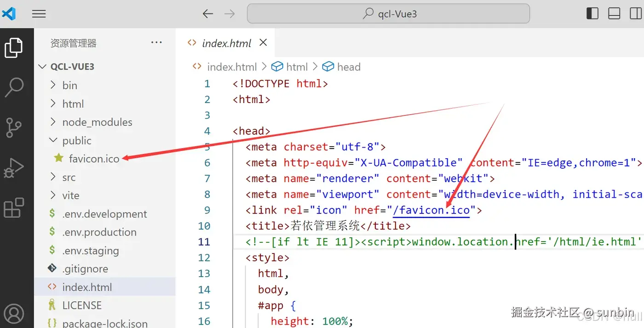Open the .gitignore file
This screenshot has width=644, height=328.
[x=105, y=269]
